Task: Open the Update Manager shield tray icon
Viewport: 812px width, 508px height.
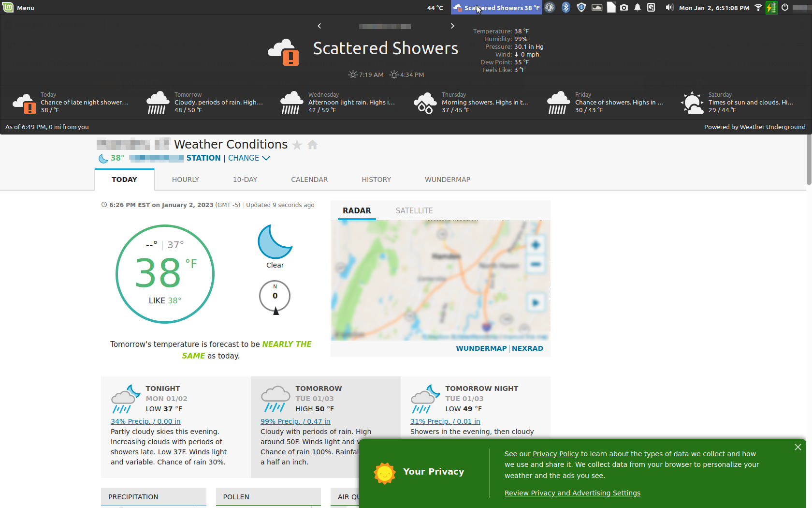Action: tap(581, 7)
